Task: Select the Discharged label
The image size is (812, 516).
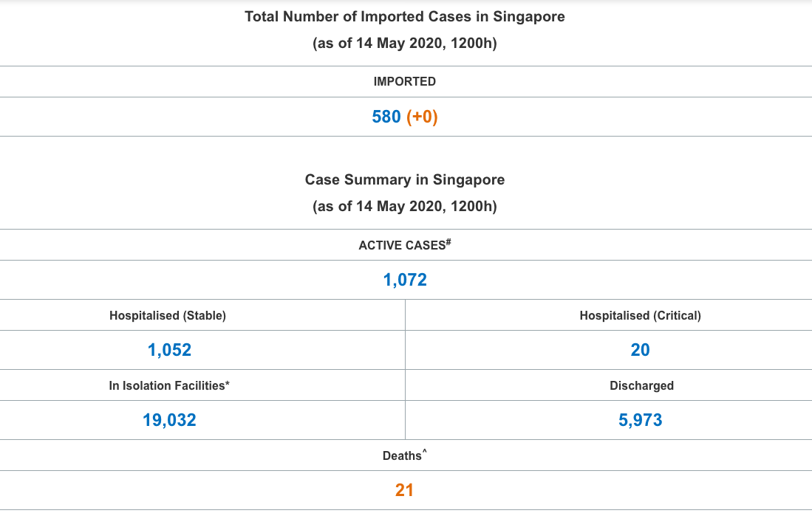Action: [641, 385]
